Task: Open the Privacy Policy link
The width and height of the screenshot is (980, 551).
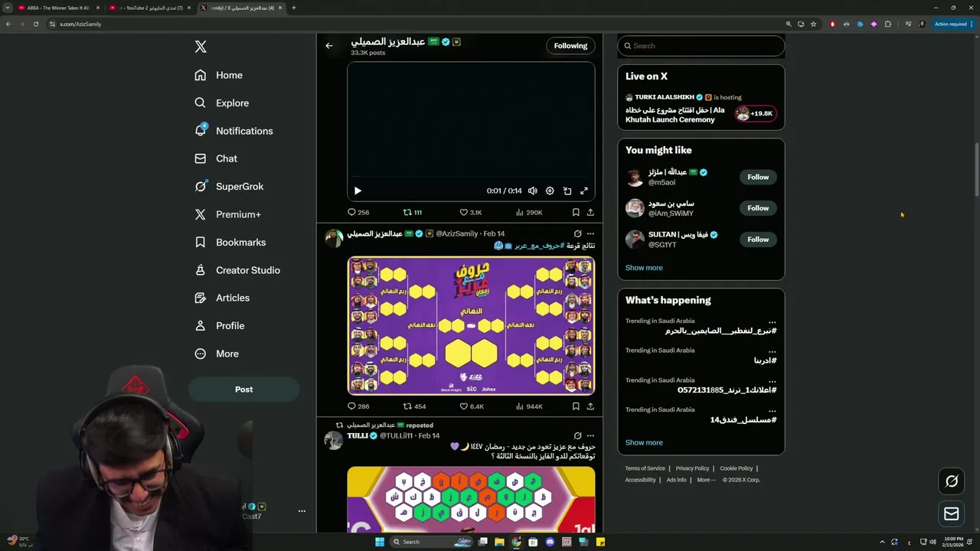Action: click(692, 468)
